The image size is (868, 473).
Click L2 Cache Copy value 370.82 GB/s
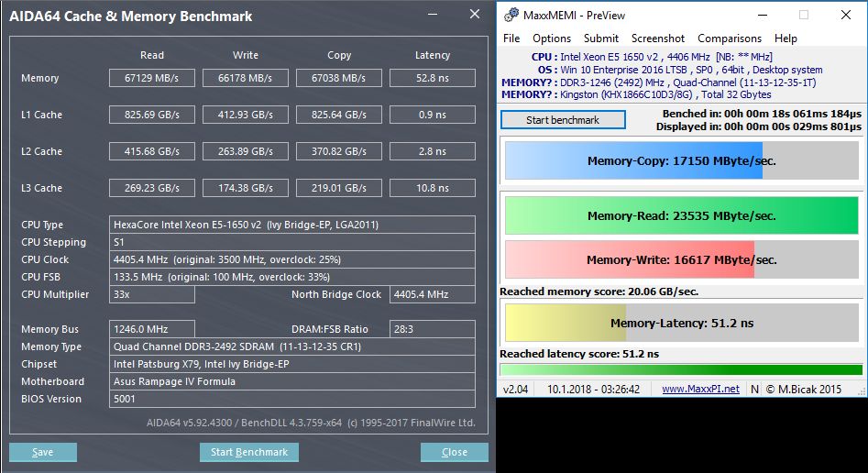click(x=339, y=151)
